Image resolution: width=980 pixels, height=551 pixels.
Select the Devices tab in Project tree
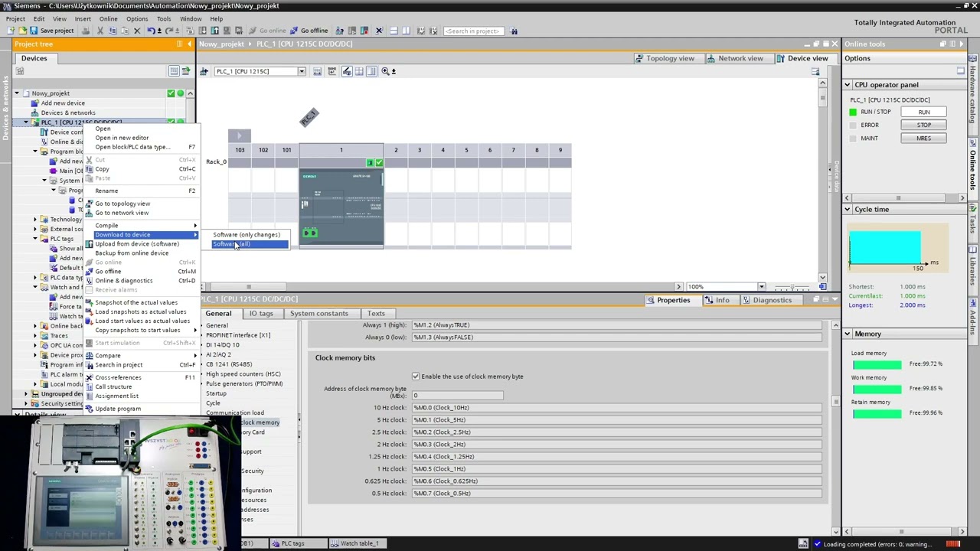[34, 58]
